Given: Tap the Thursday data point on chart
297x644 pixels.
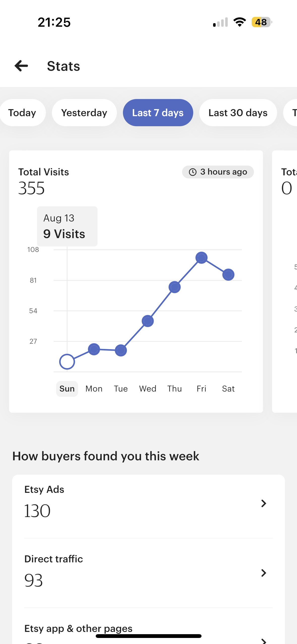Looking at the screenshot, I should 175,287.
